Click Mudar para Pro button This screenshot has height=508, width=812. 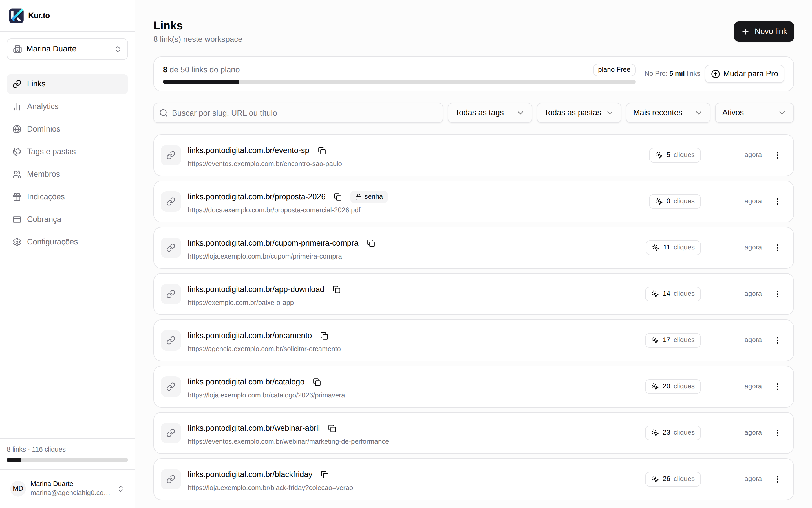tap(745, 74)
